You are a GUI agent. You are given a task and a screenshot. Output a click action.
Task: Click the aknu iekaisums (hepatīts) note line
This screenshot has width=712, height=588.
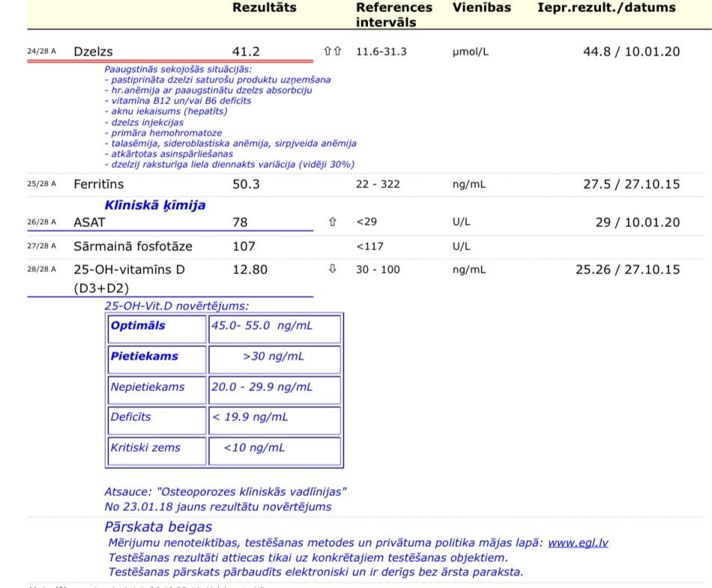click(x=166, y=111)
